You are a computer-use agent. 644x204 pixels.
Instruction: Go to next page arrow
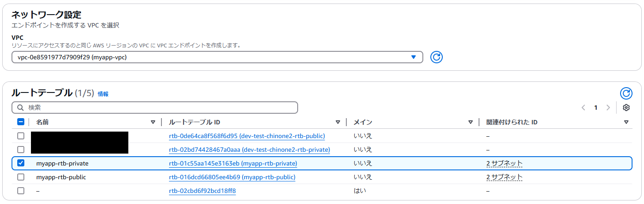point(608,108)
